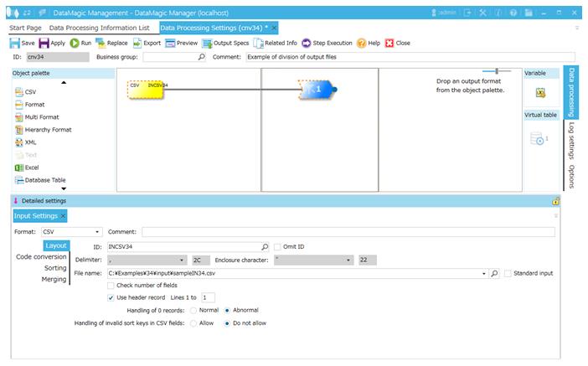Screen dimensions: 588x366
Task: Switch to Data Processing Information List tab
Action: [102, 28]
